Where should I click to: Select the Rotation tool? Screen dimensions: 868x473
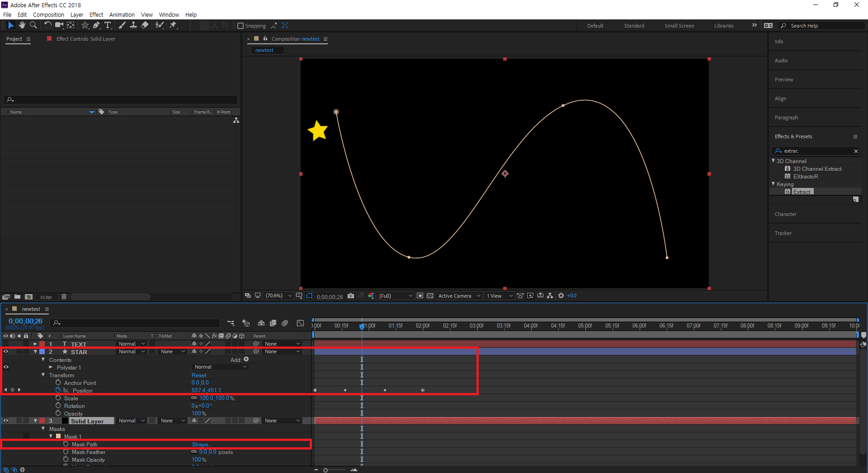point(47,25)
